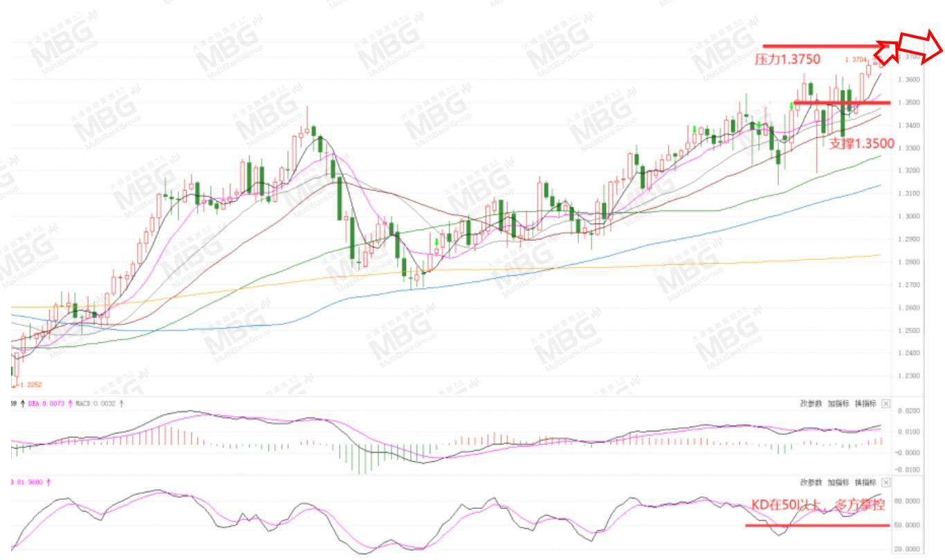Click the 1.3000 price axis label
This screenshot has width=945, height=560.
pos(908,216)
